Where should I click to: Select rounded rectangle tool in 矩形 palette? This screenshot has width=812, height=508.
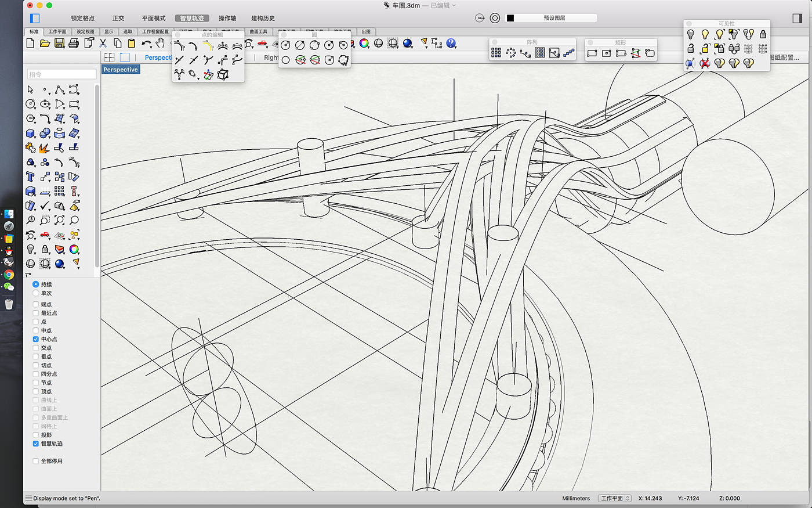(650, 53)
